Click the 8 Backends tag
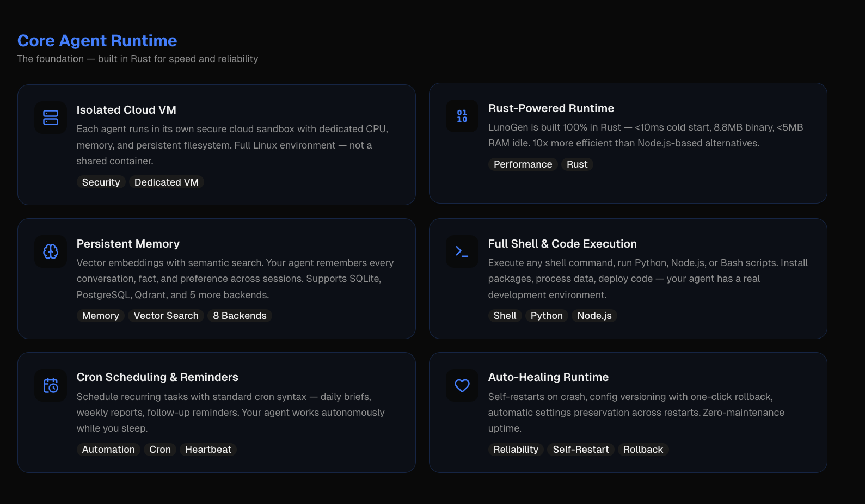Screen dimensions: 865x504 point(240,316)
